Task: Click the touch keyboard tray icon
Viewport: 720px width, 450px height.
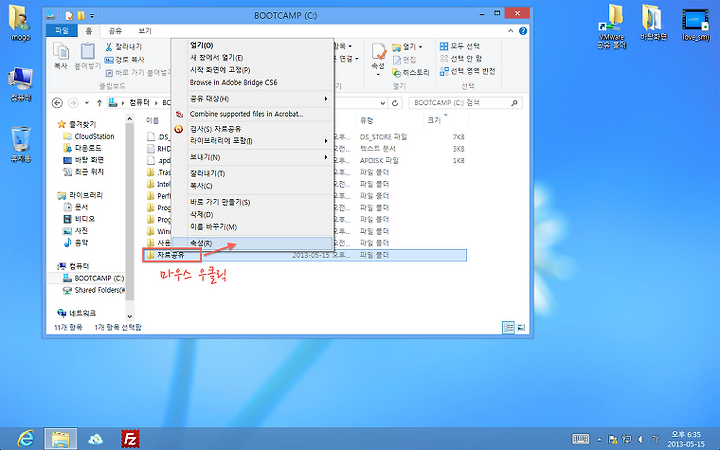Action: pyautogui.click(x=580, y=439)
